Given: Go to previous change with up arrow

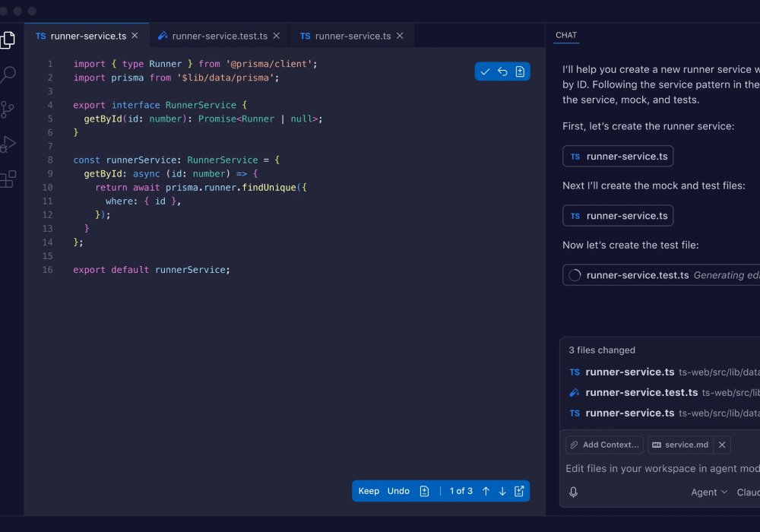Looking at the screenshot, I should point(486,491).
